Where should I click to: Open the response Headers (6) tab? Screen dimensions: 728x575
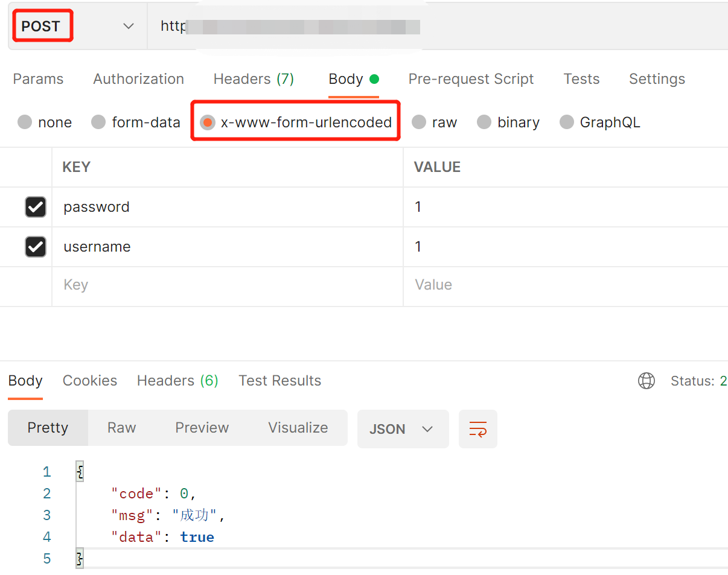coord(177,381)
